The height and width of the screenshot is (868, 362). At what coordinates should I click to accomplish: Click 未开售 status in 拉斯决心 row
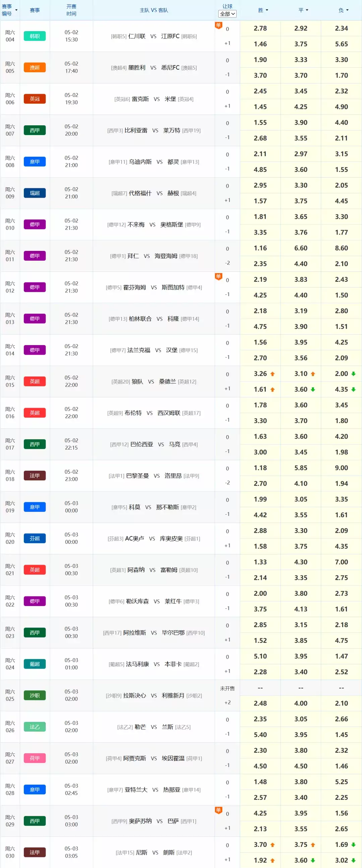coord(227,688)
